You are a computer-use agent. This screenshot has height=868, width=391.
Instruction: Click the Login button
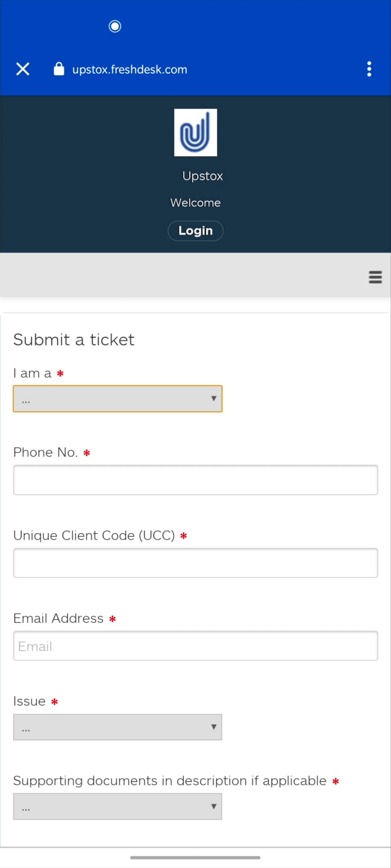195,231
